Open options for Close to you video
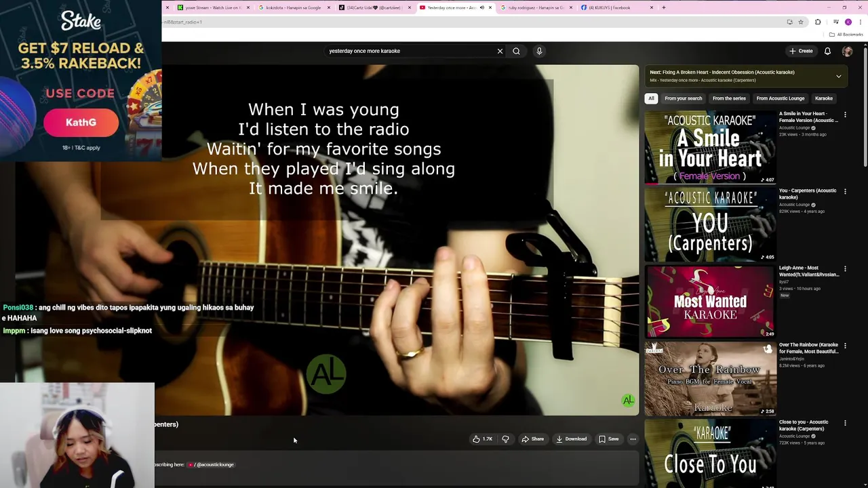This screenshot has width=868, height=488. pos(845,423)
